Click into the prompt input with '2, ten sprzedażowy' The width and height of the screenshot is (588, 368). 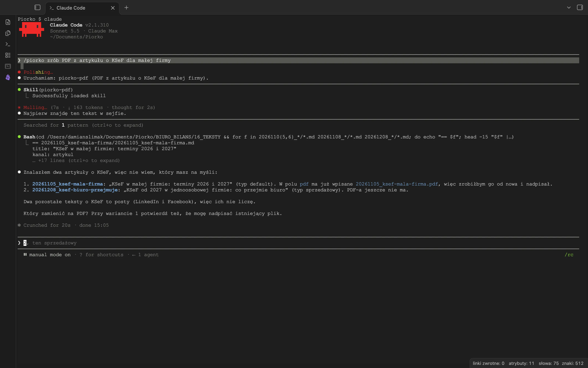click(x=298, y=243)
